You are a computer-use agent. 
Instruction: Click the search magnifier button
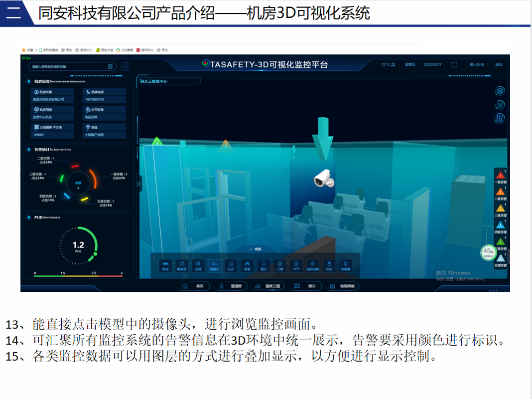126,66
